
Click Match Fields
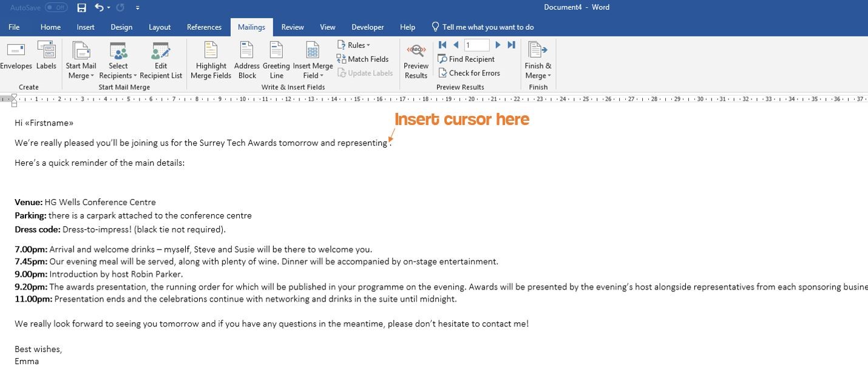[x=363, y=59]
